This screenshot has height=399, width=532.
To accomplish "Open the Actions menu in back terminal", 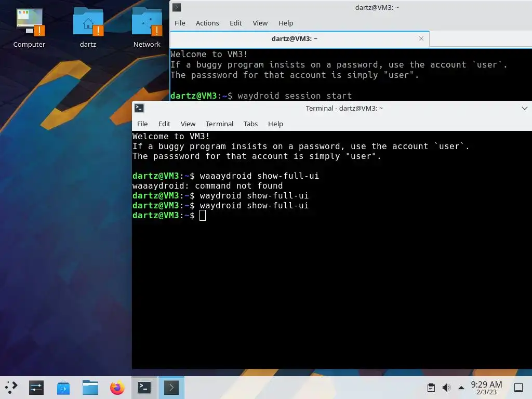I will (207, 23).
